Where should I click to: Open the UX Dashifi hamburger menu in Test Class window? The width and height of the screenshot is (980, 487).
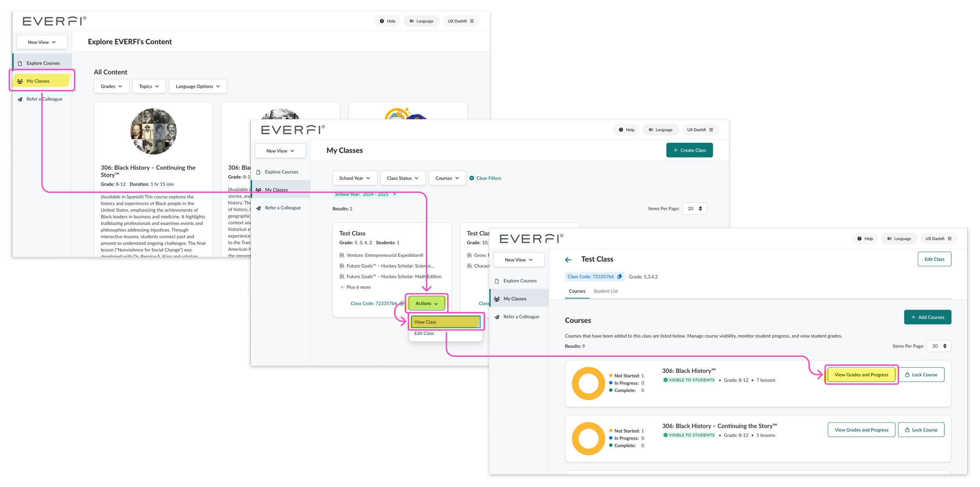[x=949, y=238]
